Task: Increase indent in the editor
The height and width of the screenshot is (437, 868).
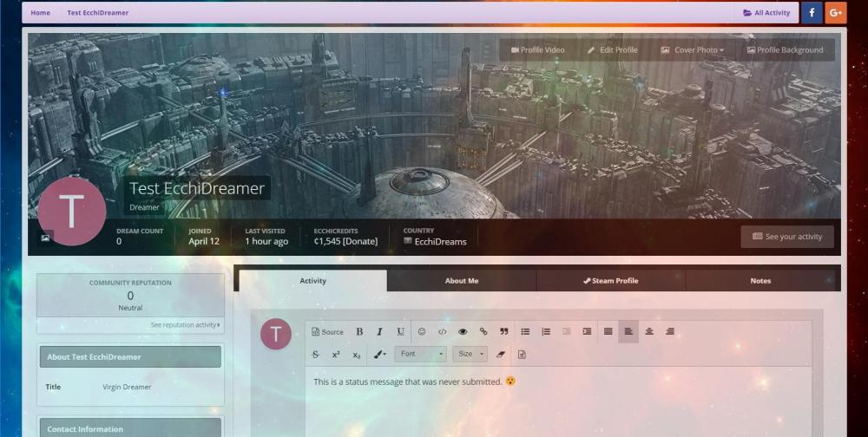Action: pyautogui.click(x=587, y=332)
